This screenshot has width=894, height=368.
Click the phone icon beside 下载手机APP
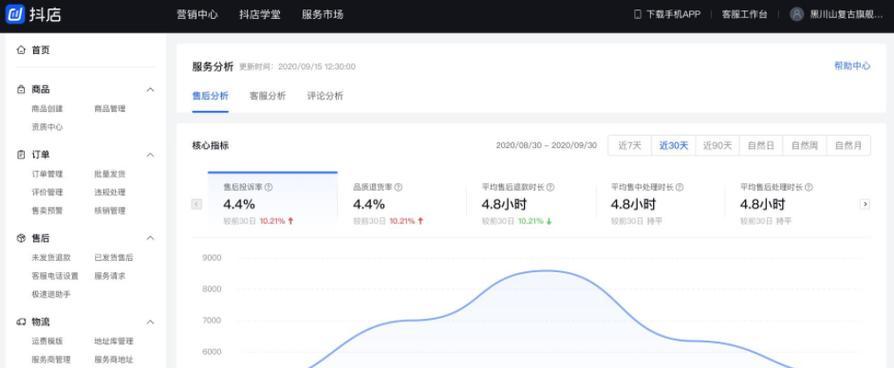(x=637, y=14)
